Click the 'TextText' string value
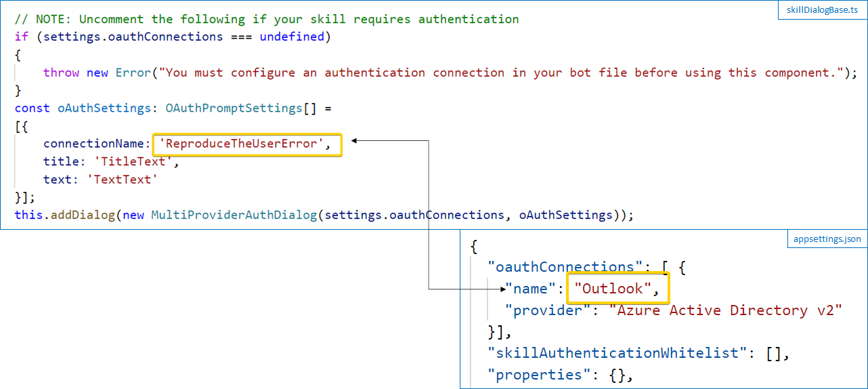Image resolution: width=868 pixels, height=389 pixels. [x=123, y=180]
